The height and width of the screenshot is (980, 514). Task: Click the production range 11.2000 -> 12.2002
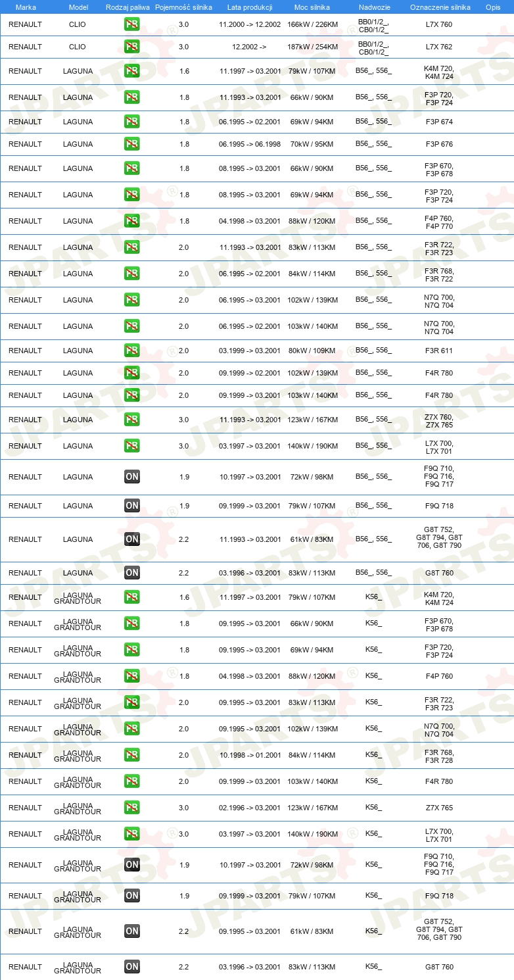250,24
